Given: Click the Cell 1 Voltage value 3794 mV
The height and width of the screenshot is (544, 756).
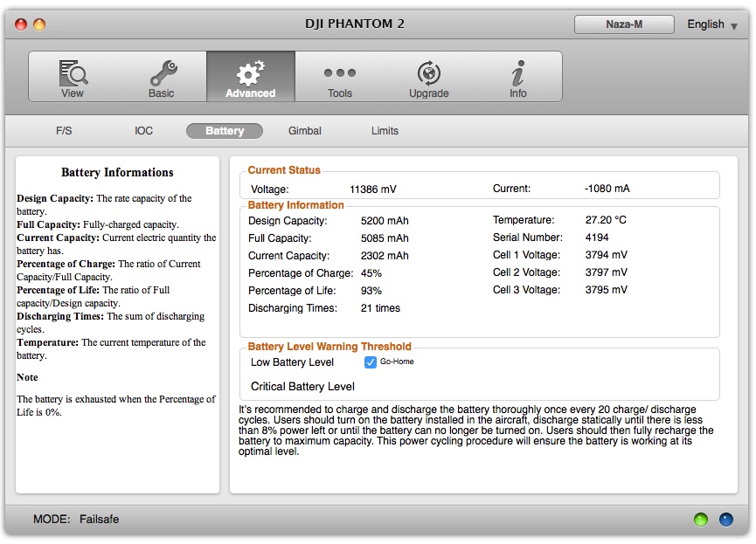Looking at the screenshot, I should coord(606,254).
